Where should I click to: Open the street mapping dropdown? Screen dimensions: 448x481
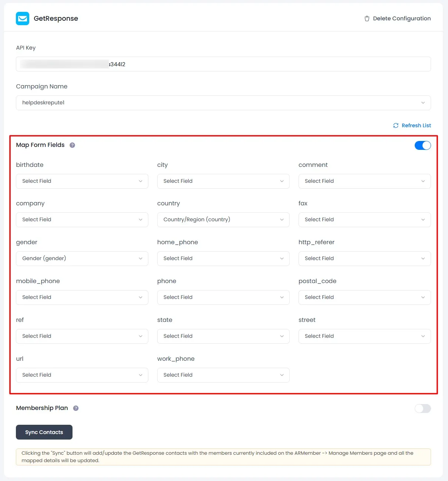tap(364, 336)
